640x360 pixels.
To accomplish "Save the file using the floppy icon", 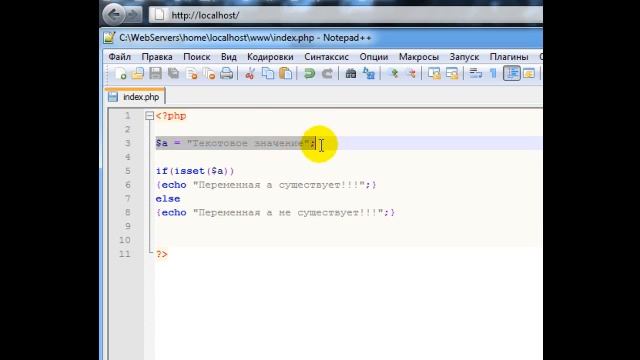I will [x=156, y=73].
